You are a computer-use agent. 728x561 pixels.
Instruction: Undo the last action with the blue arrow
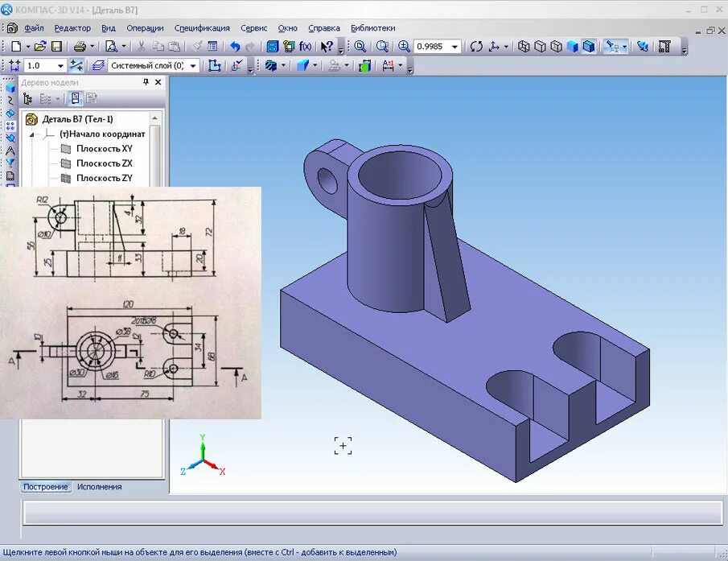click(236, 47)
